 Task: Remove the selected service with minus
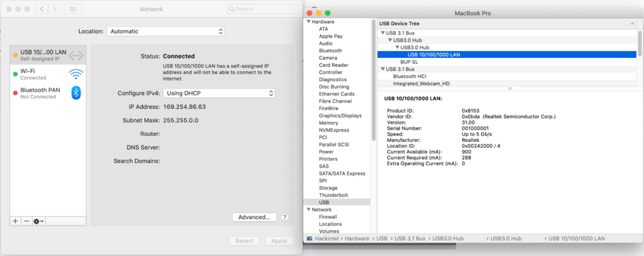(26, 221)
